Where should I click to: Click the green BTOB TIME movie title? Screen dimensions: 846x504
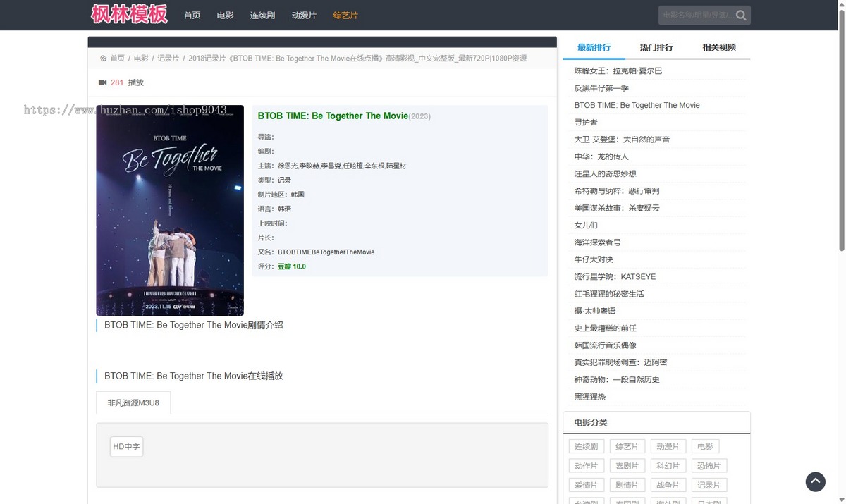[333, 116]
